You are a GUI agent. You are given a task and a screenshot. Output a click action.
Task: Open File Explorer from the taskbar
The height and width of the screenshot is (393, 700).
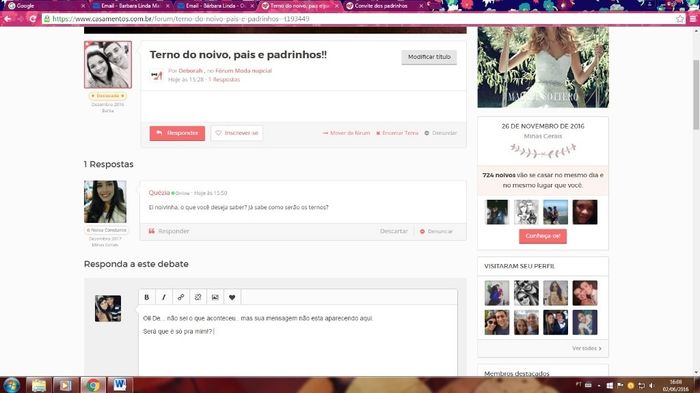click(x=38, y=385)
